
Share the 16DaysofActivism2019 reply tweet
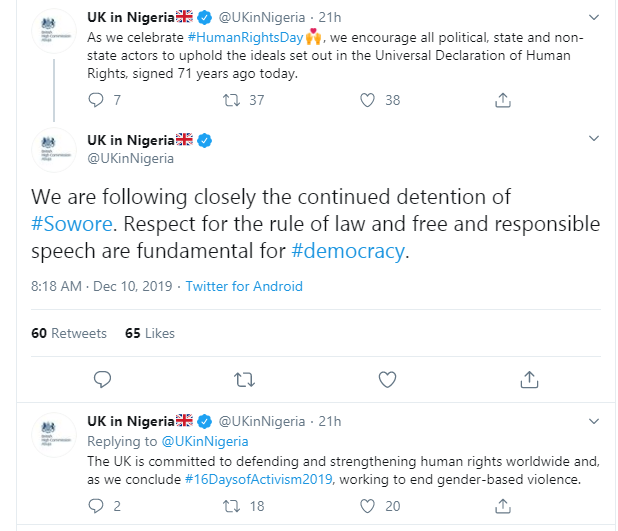503,506
